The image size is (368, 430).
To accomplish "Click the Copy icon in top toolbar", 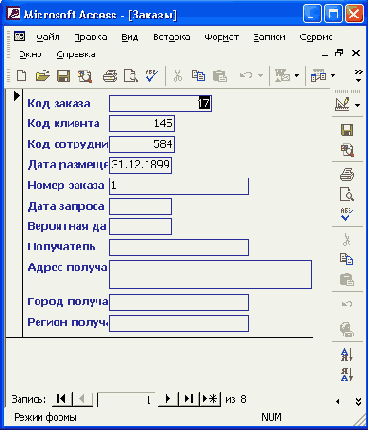I will click(x=198, y=76).
